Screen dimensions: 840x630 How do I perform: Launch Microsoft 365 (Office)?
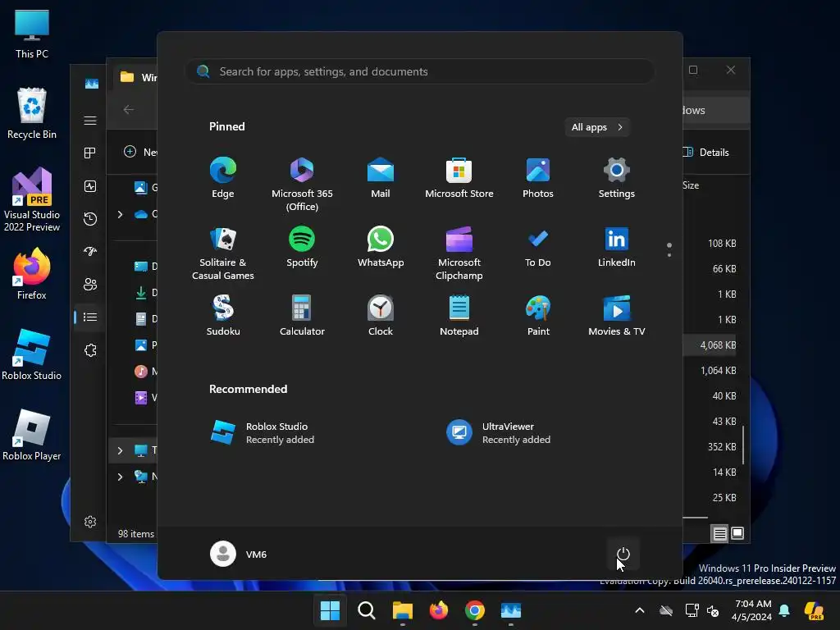click(302, 185)
